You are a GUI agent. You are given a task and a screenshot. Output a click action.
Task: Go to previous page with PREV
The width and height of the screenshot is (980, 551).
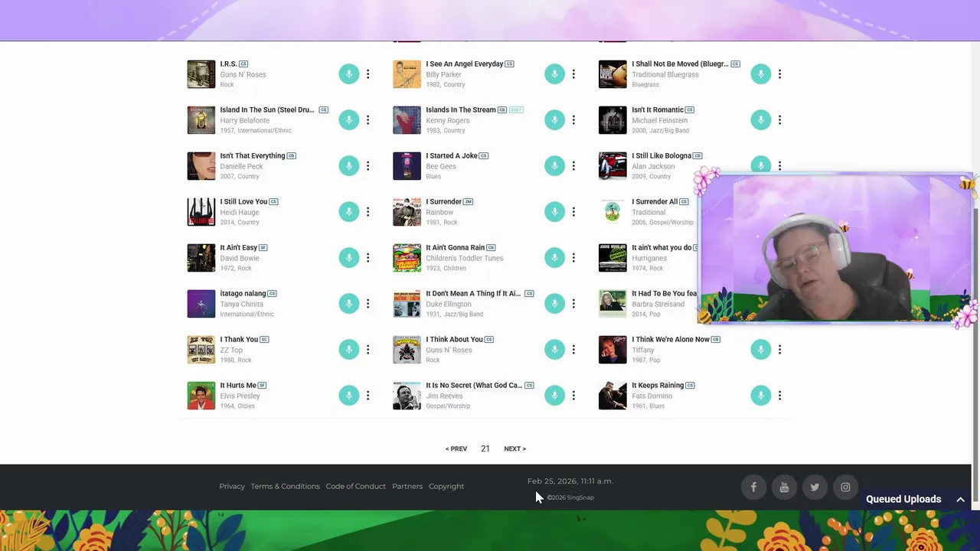tap(456, 448)
